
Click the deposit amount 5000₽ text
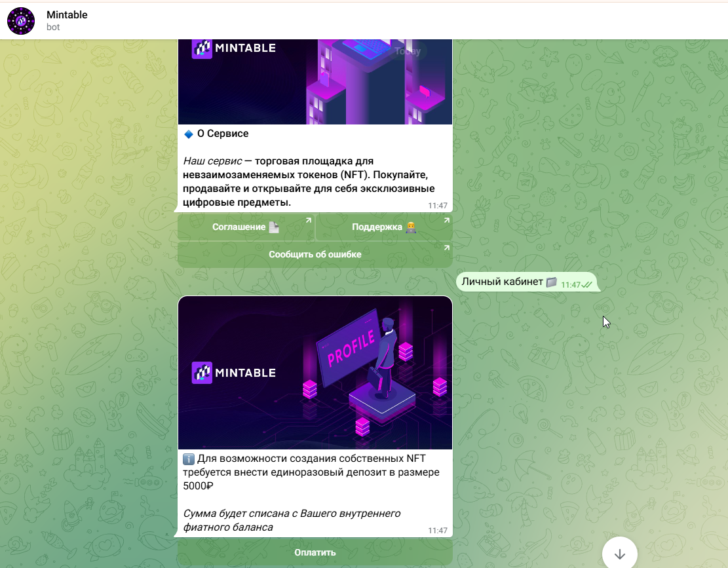198,486
